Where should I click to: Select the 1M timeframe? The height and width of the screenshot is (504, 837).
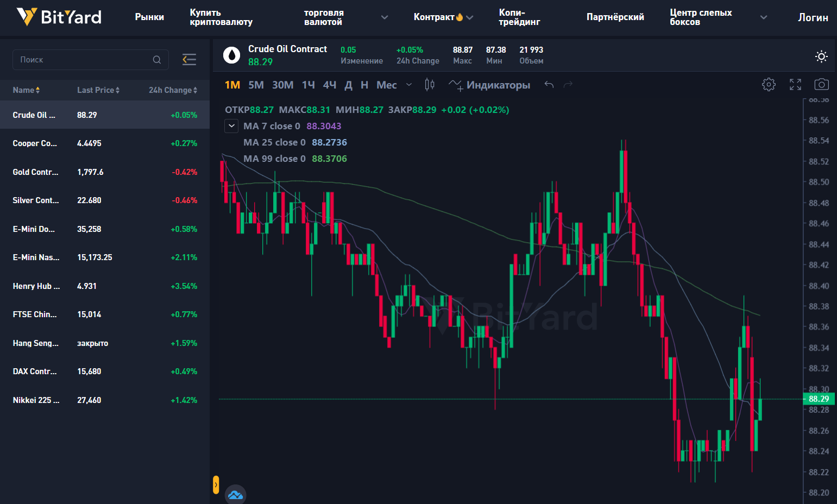[x=232, y=85]
